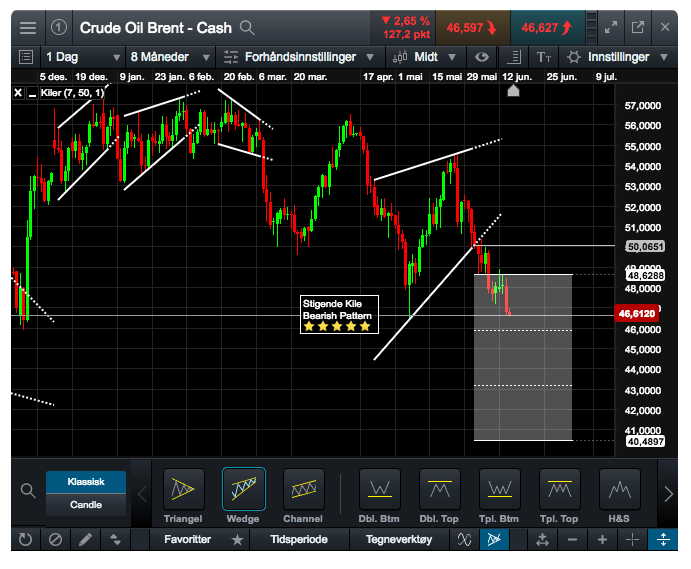This screenshot has height=569, width=691.
Task: Select the Triangel pattern icon
Action: coord(183,489)
